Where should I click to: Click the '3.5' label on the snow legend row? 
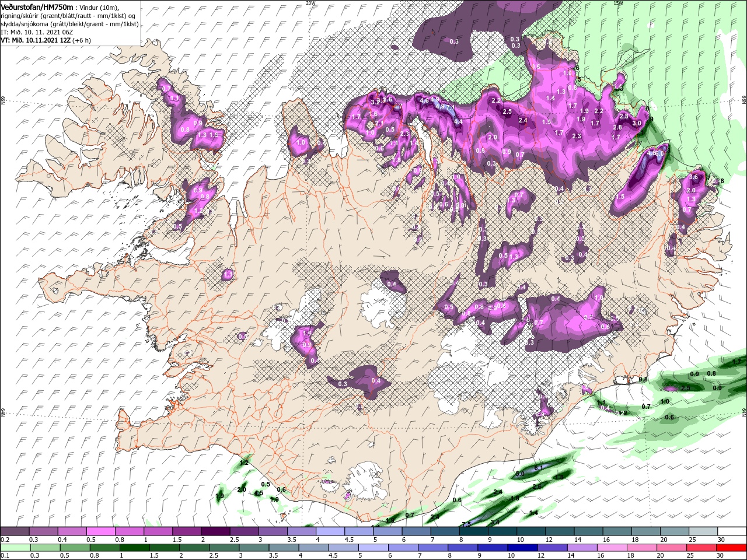pyautogui.click(x=291, y=540)
